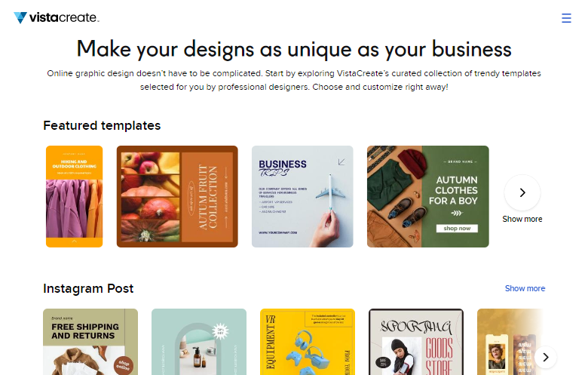
Task: Click the up chevron on hiking template
Action: click(x=74, y=241)
